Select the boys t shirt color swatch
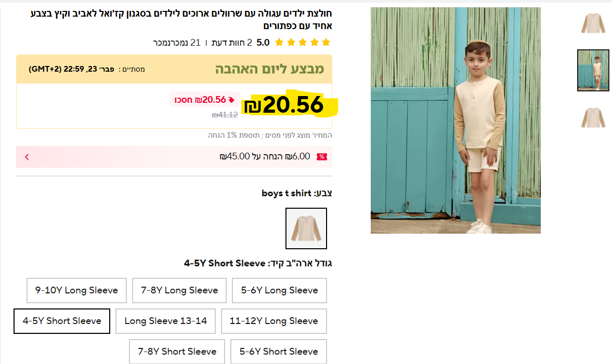 [306, 228]
